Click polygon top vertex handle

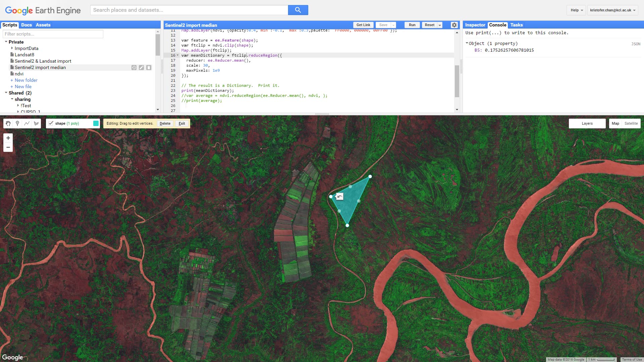(x=370, y=176)
